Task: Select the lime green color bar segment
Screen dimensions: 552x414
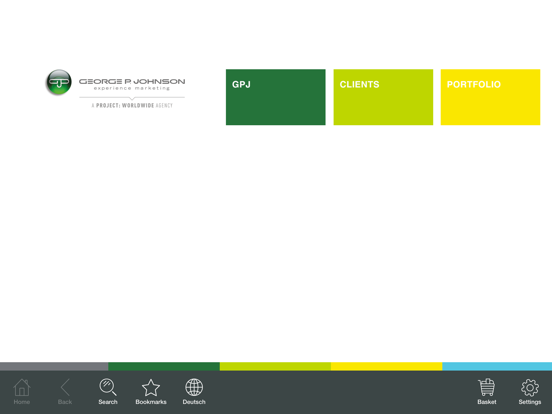Action: [x=275, y=366]
